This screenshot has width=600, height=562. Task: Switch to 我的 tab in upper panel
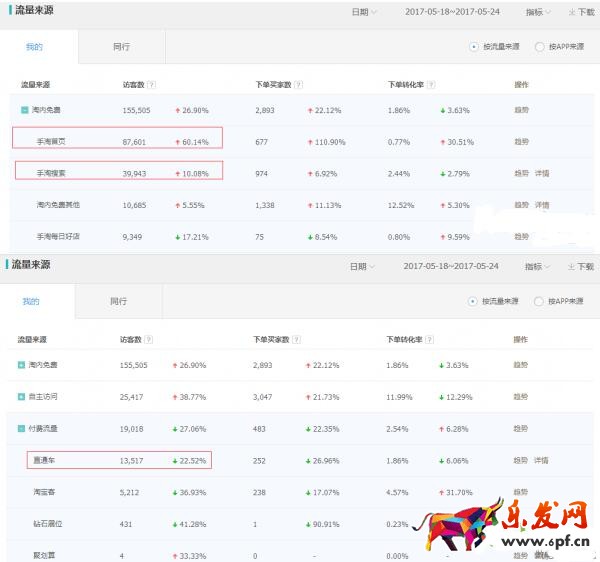tap(34, 47)
